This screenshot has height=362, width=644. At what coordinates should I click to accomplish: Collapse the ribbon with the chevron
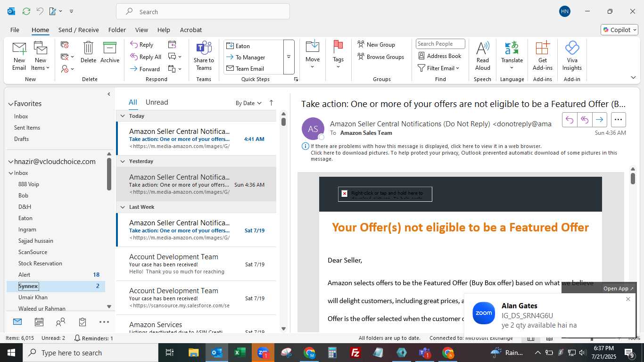tap(633, 77)
